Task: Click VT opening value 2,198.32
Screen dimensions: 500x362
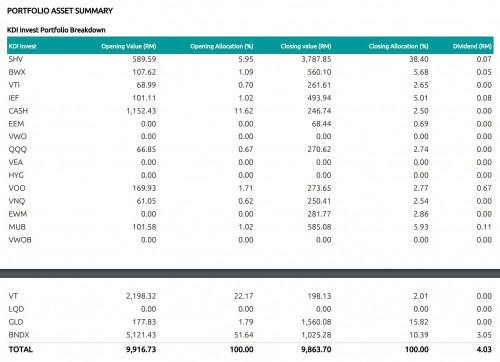Action: pyautogui.click(x=141, y=296)
